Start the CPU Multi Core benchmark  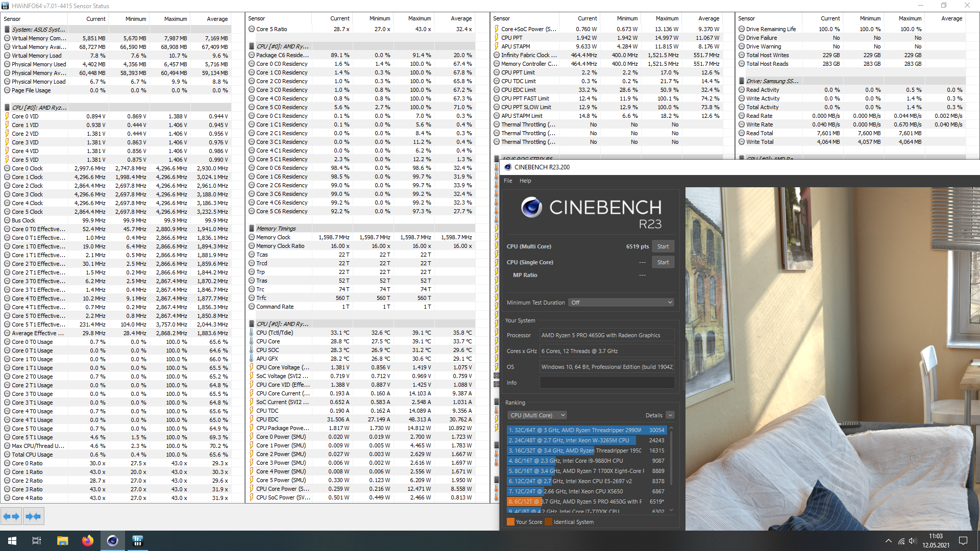tap(663, 246)
